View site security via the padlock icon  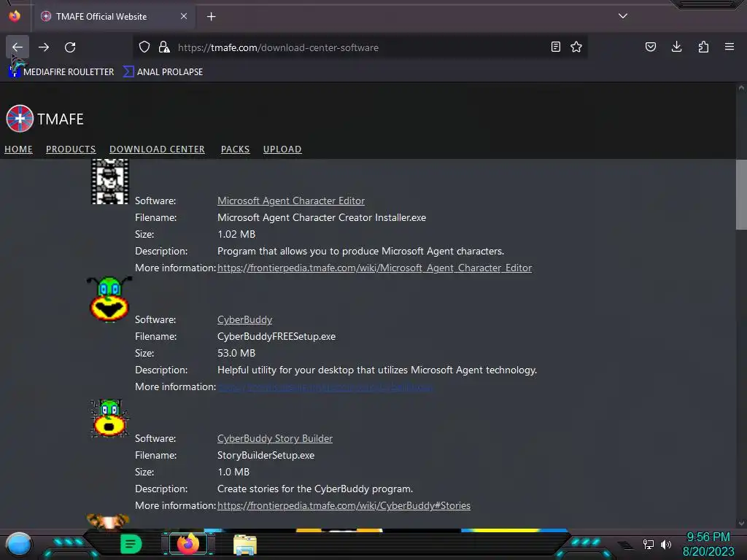click(x=164, y=47)
